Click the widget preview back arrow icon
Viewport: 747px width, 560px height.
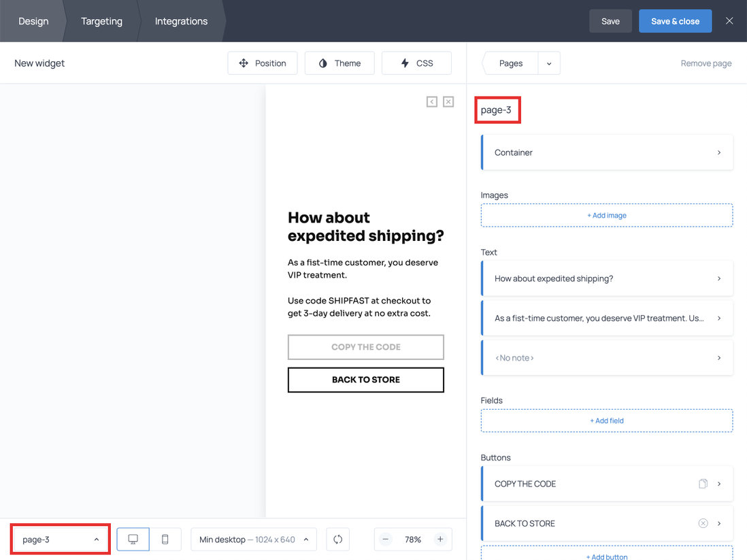point(432,101)
